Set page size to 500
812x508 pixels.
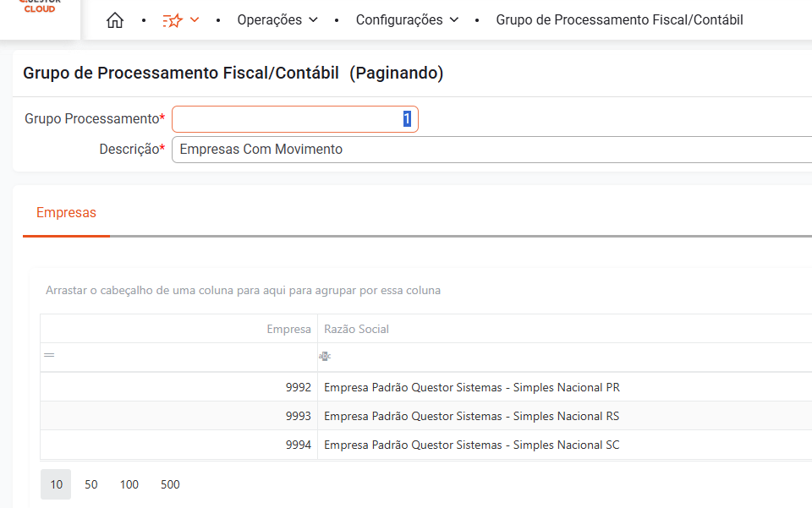click(170, 484)
